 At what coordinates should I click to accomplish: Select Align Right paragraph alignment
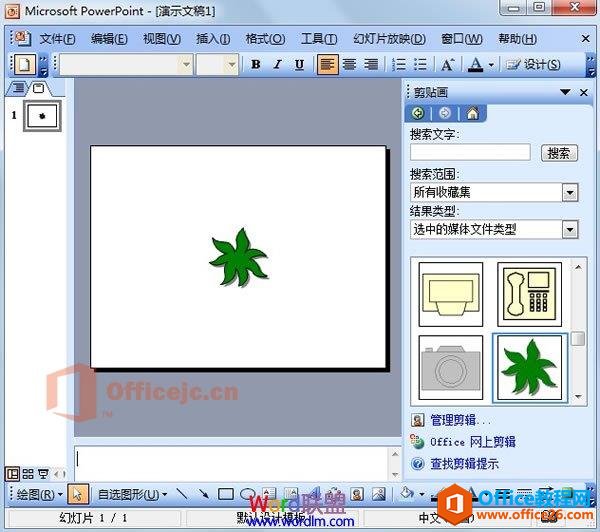coord(371,64)
